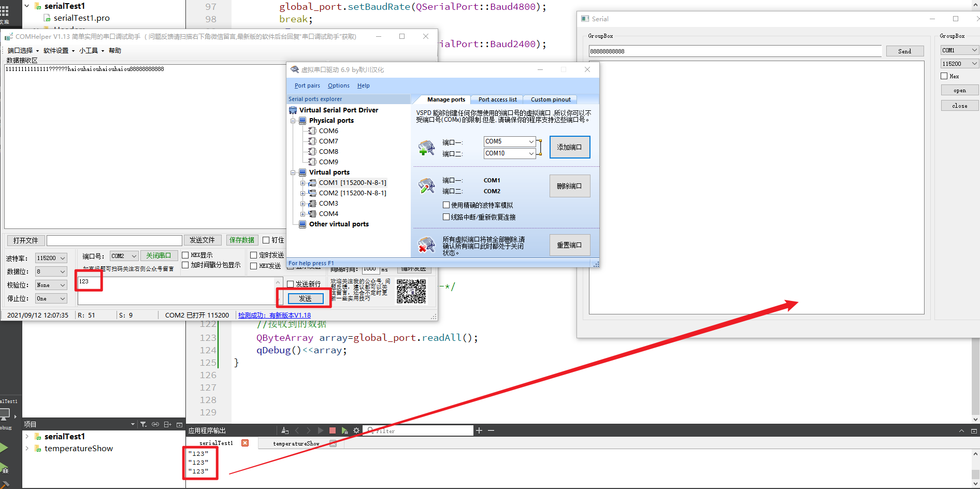Open Options menu in virtual port driver
This screenshot has width=980, height=489.
339,85
